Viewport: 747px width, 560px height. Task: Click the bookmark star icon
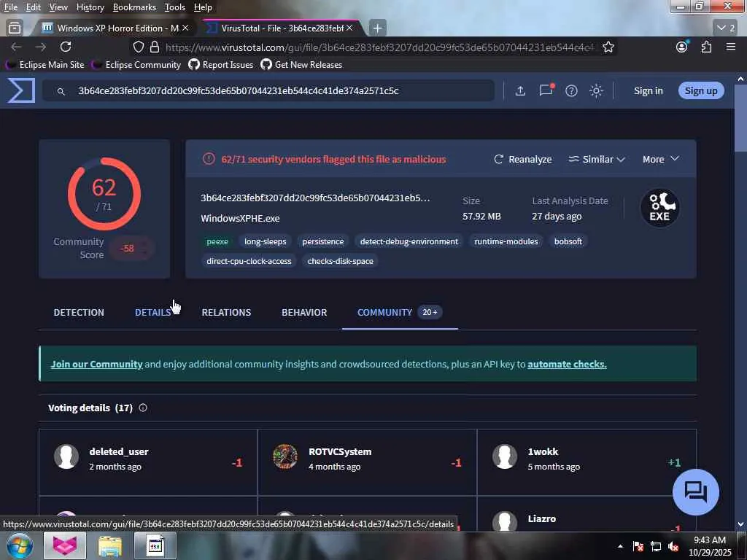pos(608,47)
